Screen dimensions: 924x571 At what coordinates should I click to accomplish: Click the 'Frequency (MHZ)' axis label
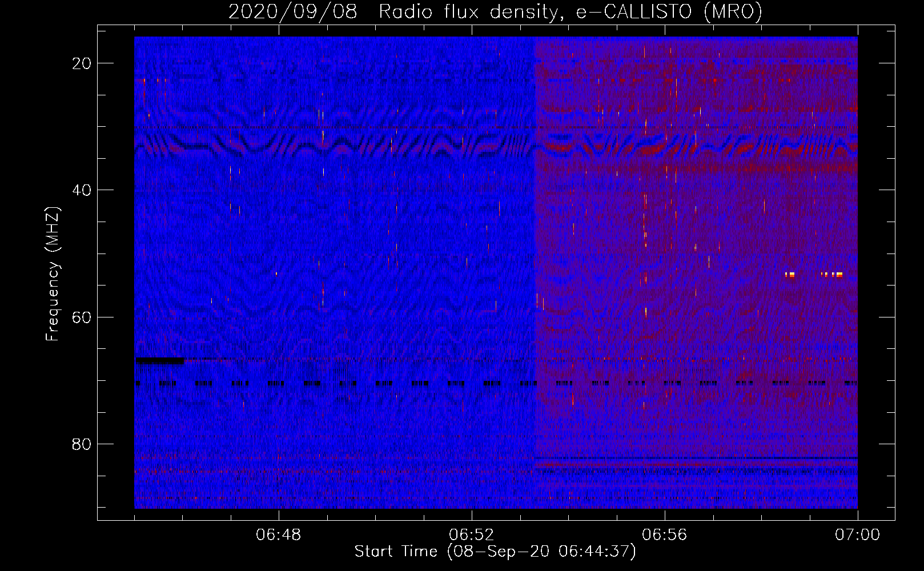[x=53, y=274]
